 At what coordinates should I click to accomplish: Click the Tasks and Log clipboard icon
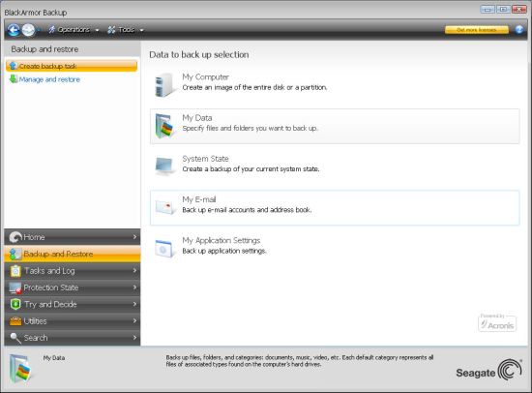[x=15, y=271]
